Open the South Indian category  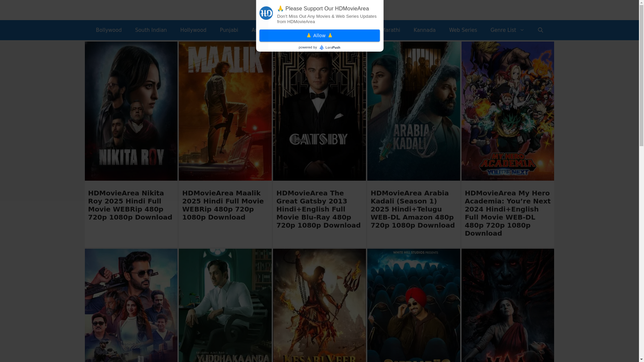(x=151, y=30)
